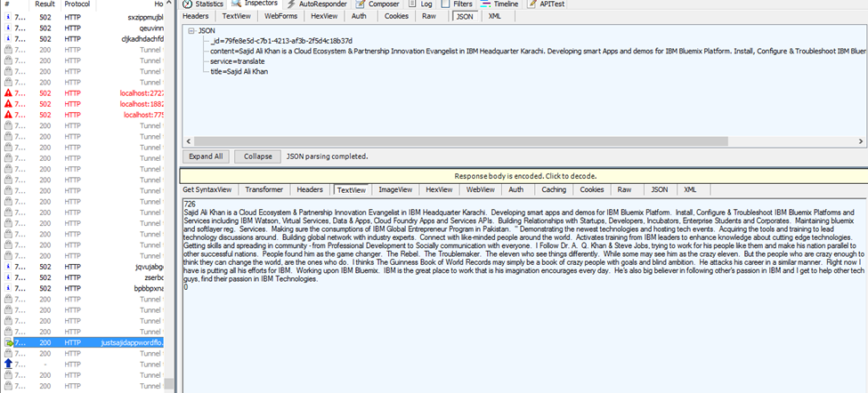
Task: Click the session list scrollbar thumb
Action: click(169, 383)
